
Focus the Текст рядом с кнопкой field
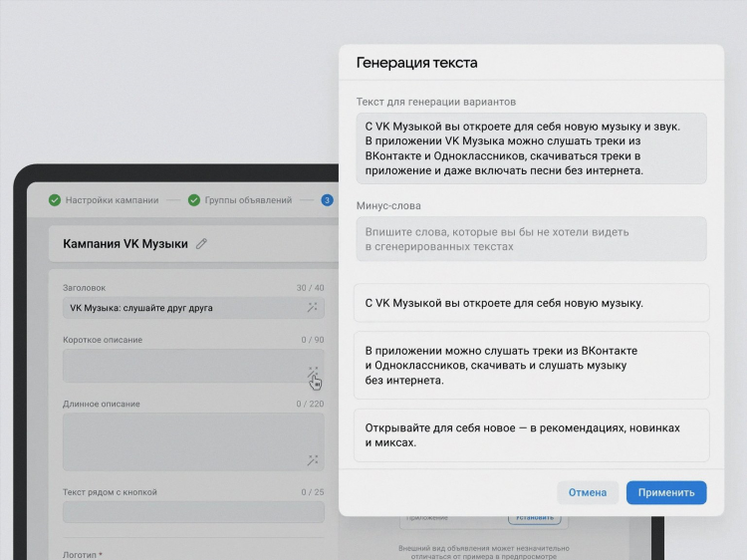[x=193, y=512]
